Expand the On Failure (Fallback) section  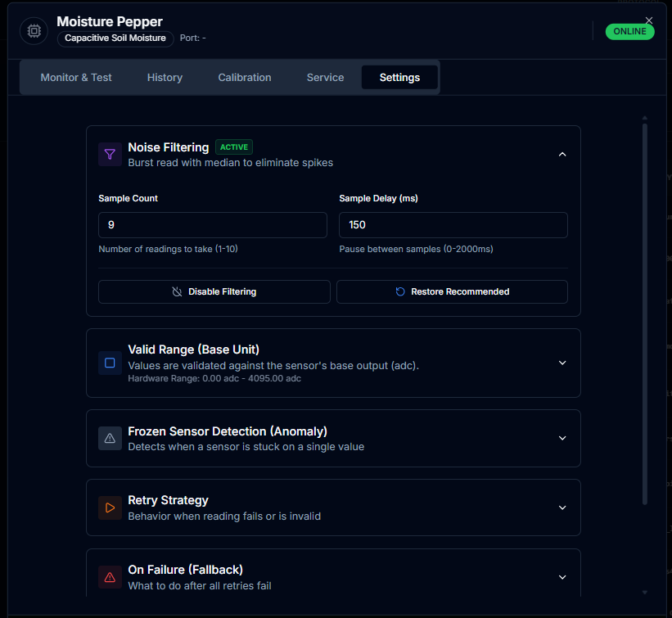(x=562, y=577)
